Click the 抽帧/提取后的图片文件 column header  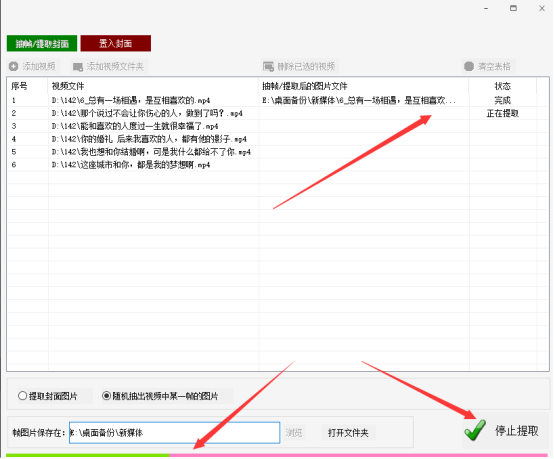point(305,86)
